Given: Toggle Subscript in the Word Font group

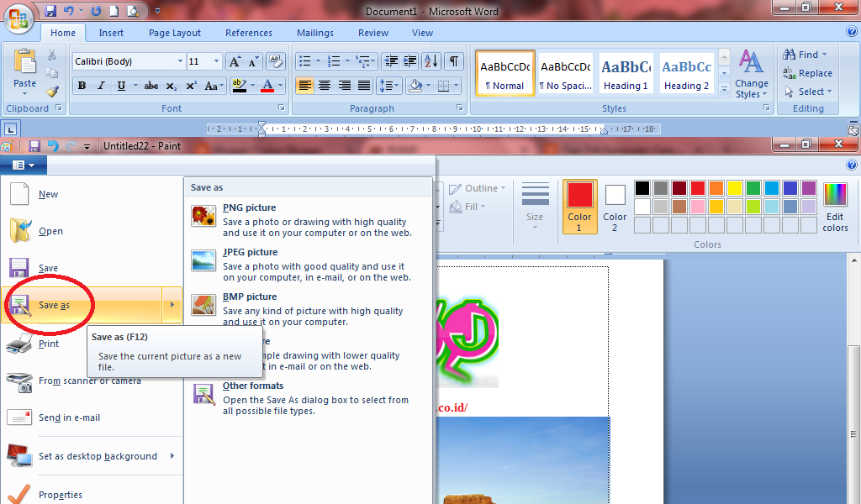Looking at the screenshot, I should click(172, 86).
